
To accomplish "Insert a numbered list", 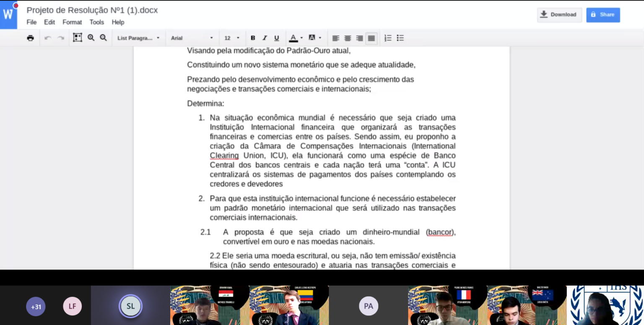I will click(x=388, y=38).
